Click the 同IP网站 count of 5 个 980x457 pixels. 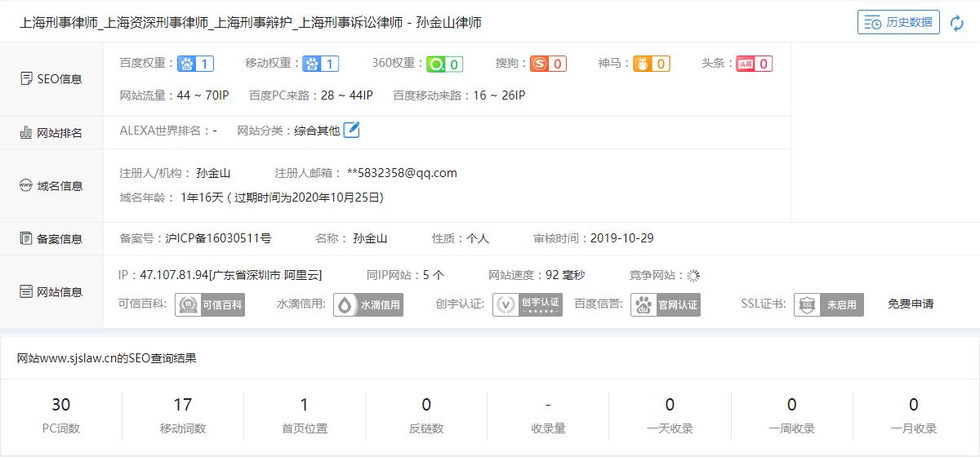pyautogui.click(x=434, y=275)
